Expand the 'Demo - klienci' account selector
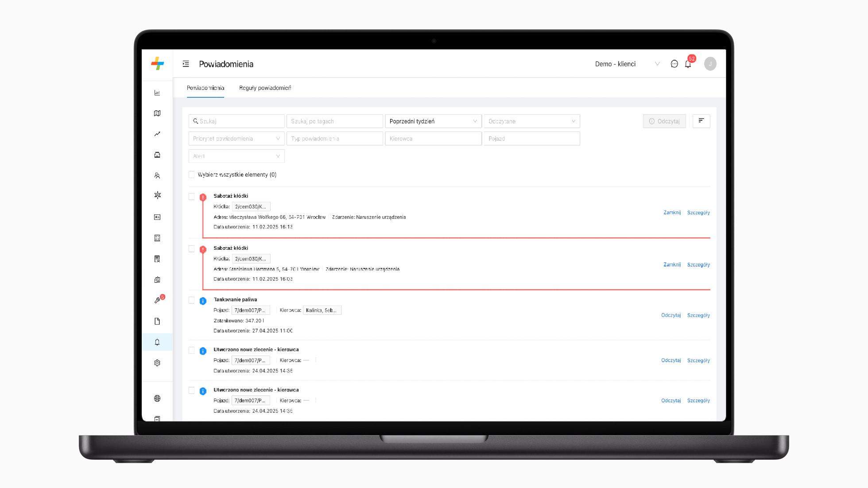 (627, 64)
